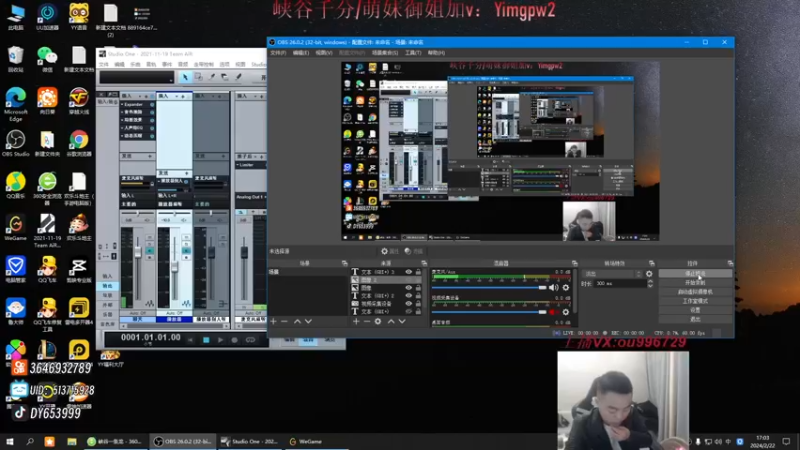Remove scene with minus icon in OBS
This screenshot has height=450, width=800.
[x=284, y=321]
